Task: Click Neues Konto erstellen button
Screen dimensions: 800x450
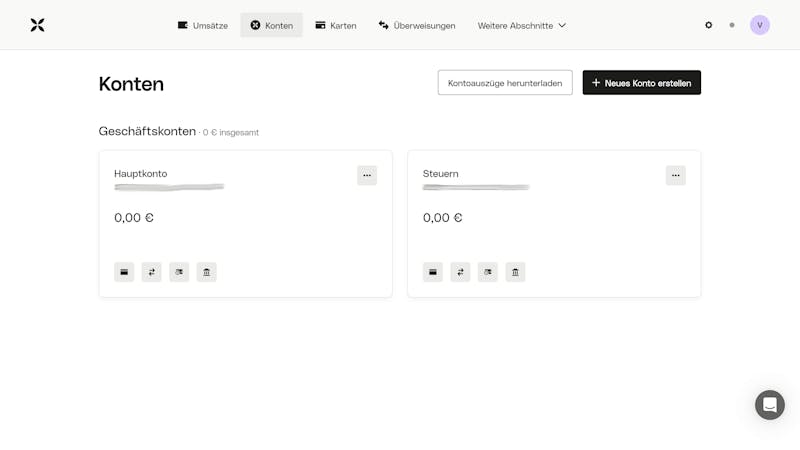Action: pyautogui.click(x=641, y=83)
